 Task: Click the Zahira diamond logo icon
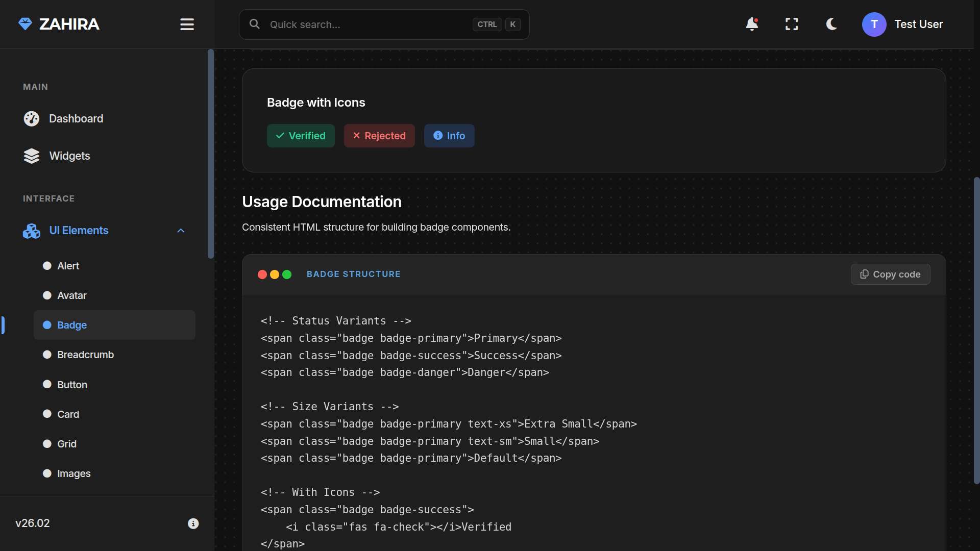25,24
